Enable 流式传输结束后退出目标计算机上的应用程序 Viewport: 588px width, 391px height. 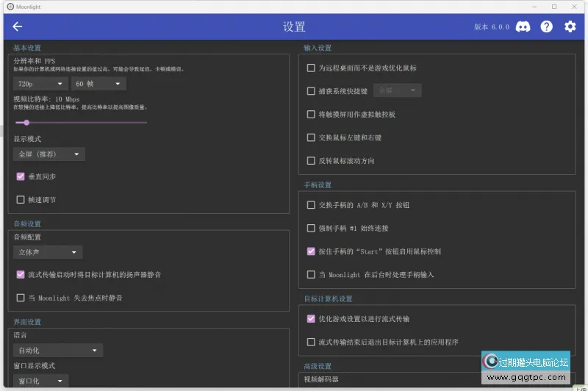(311, 342)
